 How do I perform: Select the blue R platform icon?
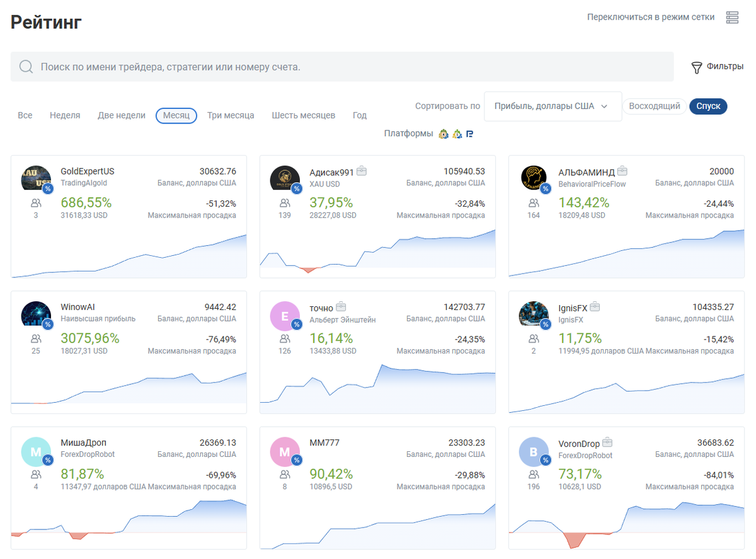pos(470,134)
